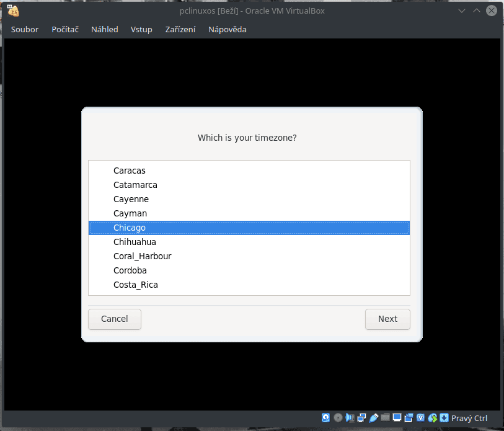Click the mouse integration status icon
The height and width of the screenshot is (431, 504).
point(432,417)
